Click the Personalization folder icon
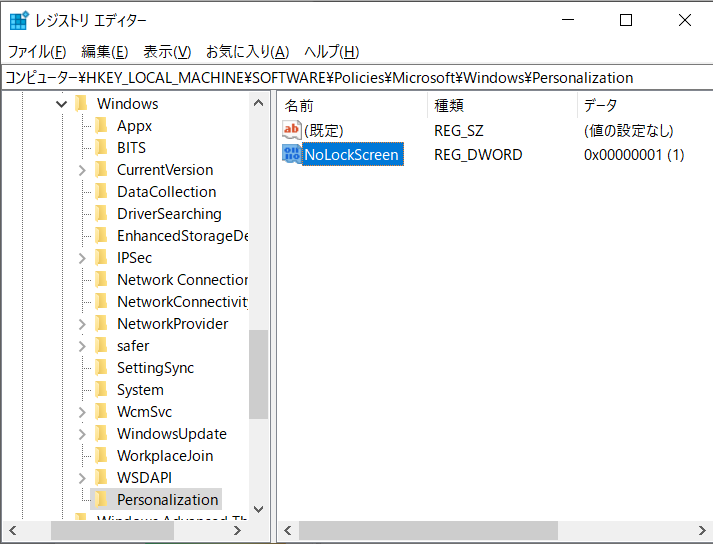 click(101, 499)
